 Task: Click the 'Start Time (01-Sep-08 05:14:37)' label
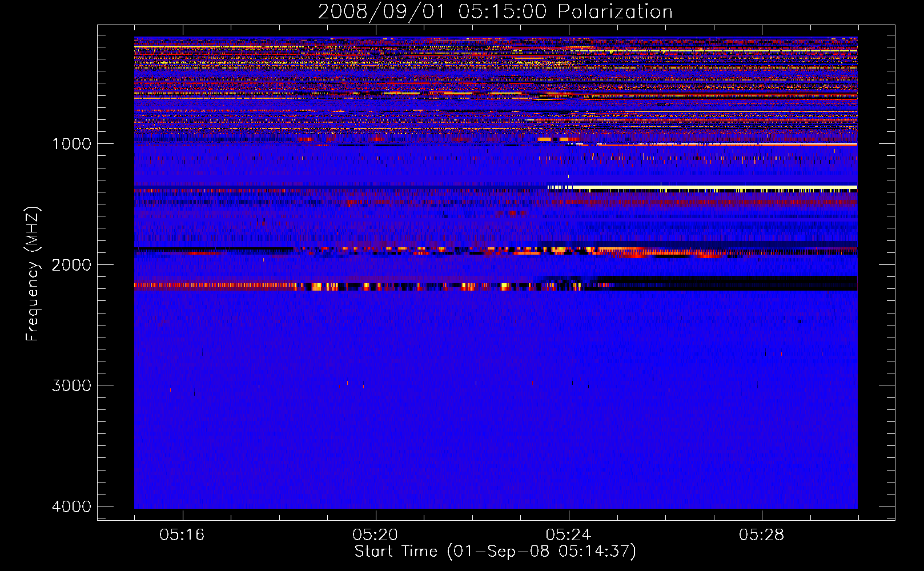495,552
